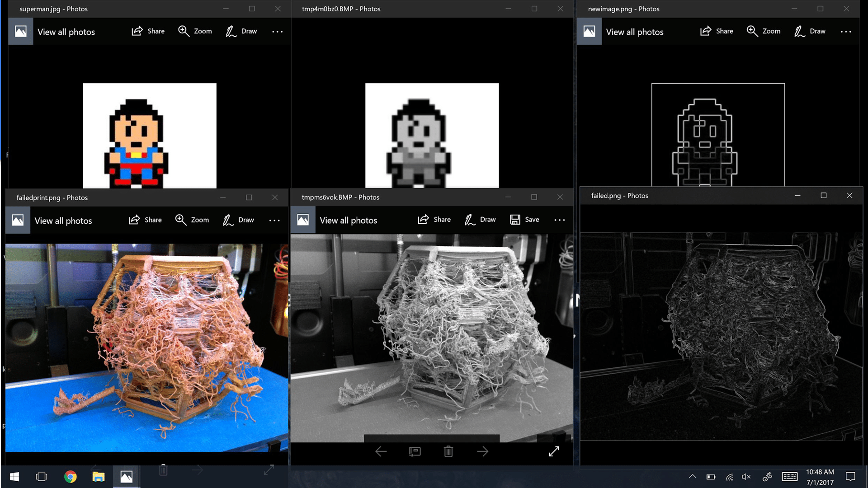Click View all photos icon in superman.jpg window
Viewport: 868px width, 488px height.
(21, 31)
